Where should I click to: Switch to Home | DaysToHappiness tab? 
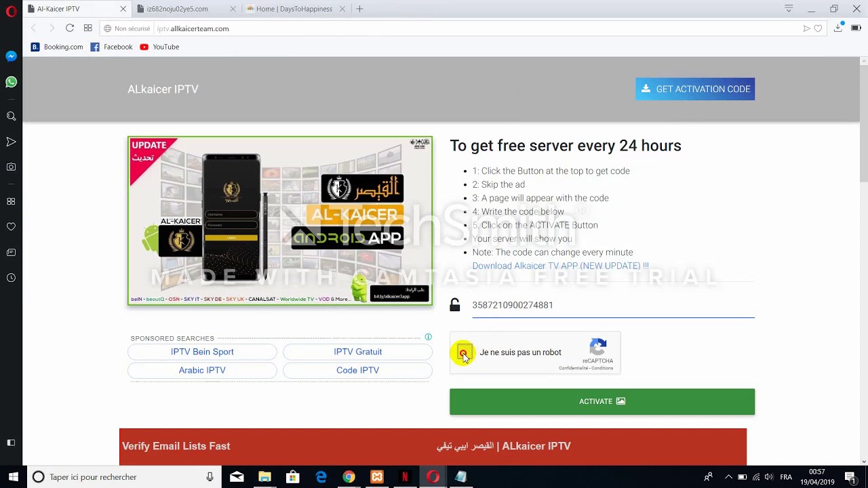point(294,9)
